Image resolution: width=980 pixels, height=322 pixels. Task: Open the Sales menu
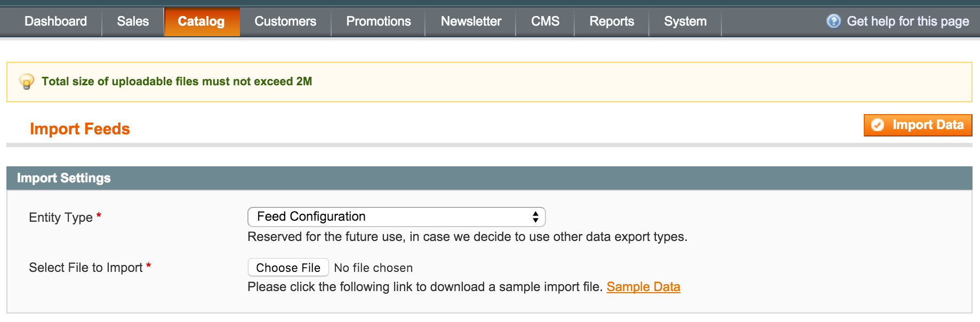(x=133, y=21)
